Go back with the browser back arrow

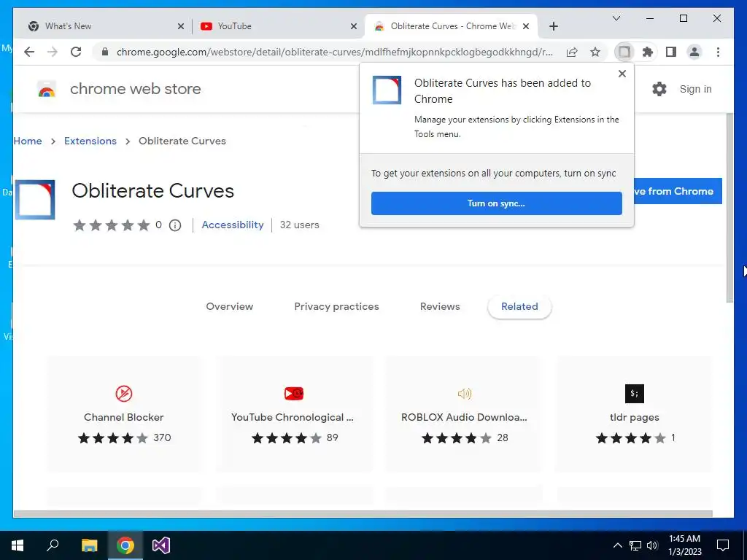pos(29,52)
